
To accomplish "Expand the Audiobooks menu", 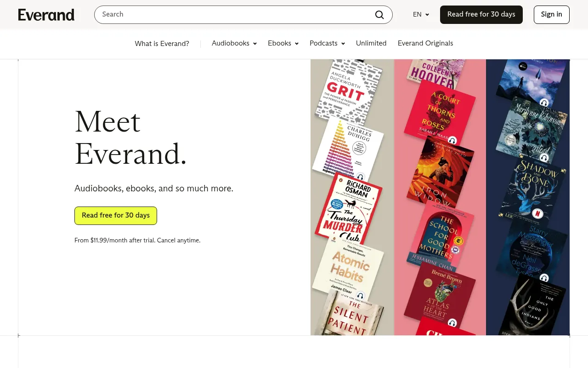I will coord(234,43).
